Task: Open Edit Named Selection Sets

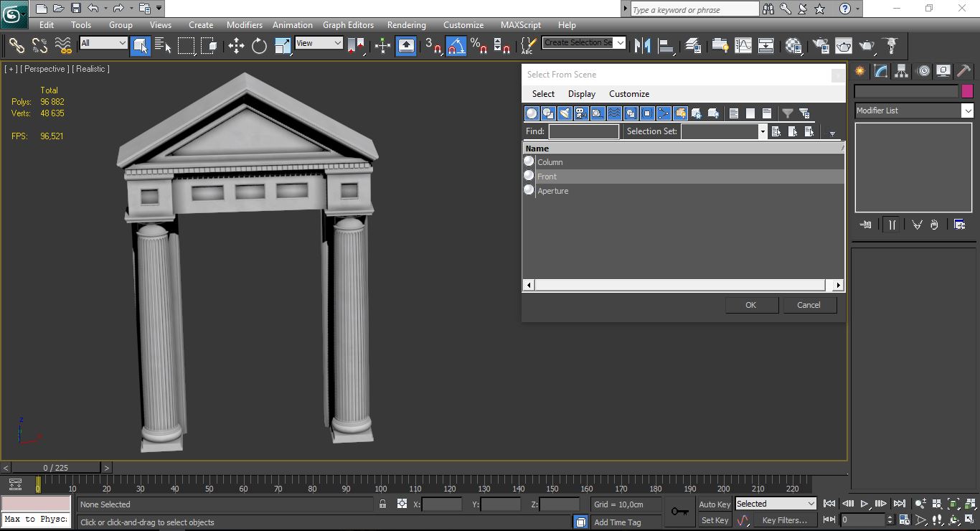Action: 528,46
